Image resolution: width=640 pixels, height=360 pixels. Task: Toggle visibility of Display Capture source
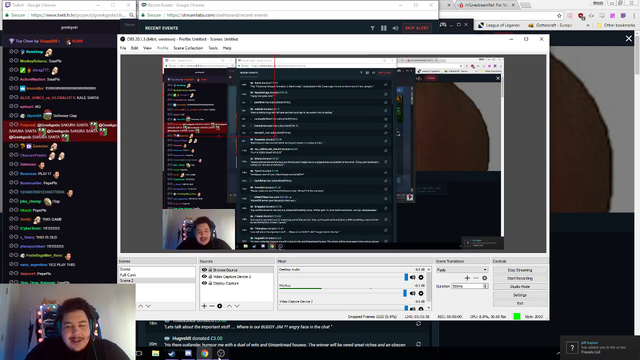point(204,283)
